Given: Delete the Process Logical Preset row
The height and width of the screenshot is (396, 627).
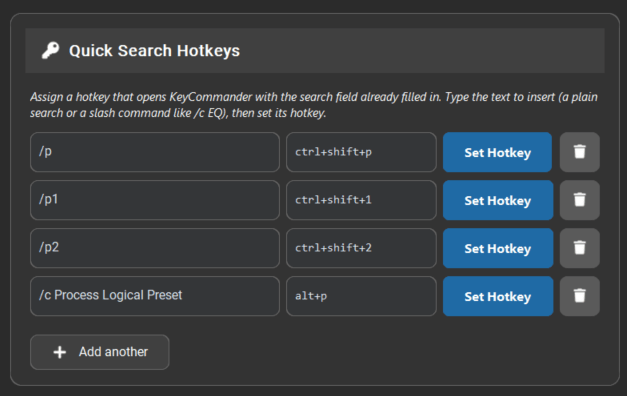Looking at the screenshot, I should (x=579, y=296).
